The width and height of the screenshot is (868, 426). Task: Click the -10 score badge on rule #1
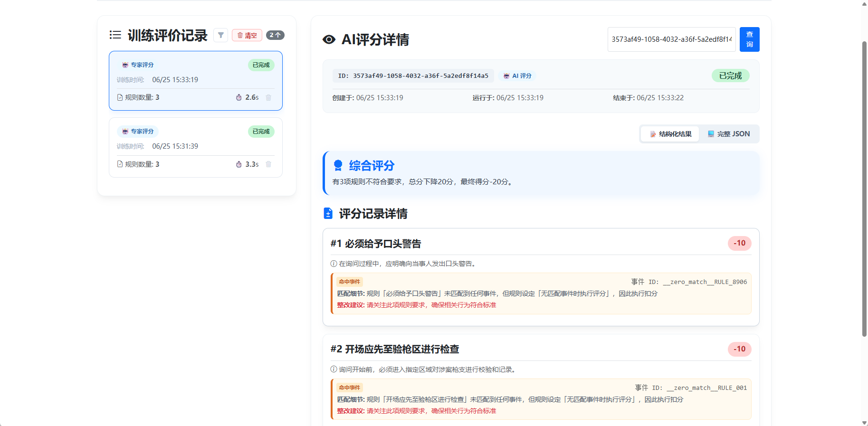click(x=739, y=243)
